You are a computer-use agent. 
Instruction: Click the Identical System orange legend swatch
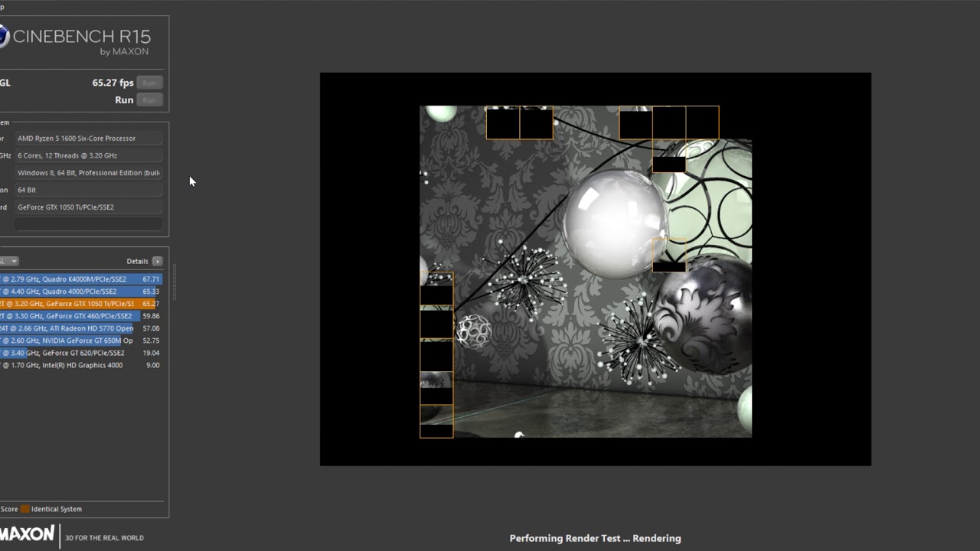(25, 509)
